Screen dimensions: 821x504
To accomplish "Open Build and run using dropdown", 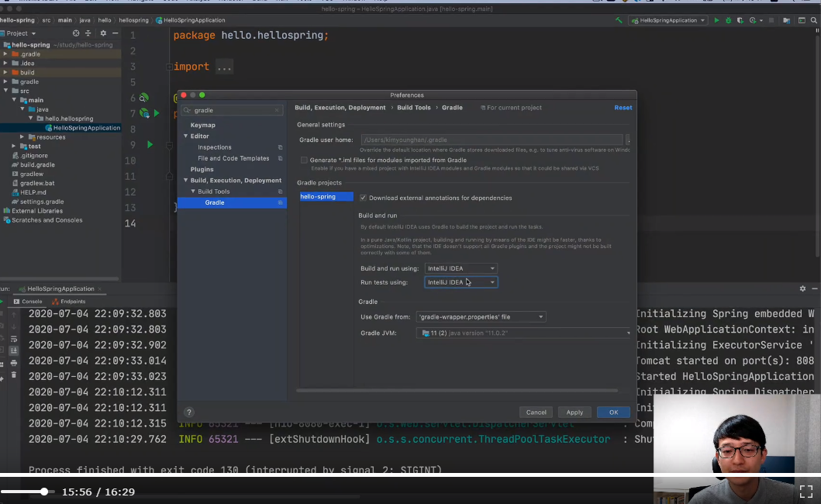I will point(461,268).
